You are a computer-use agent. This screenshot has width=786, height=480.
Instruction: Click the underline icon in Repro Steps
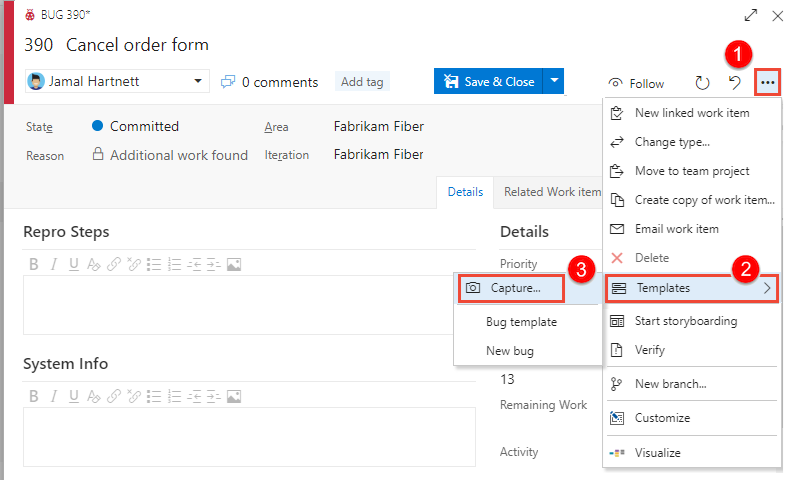pyautogui.click(x=74, y=265)
